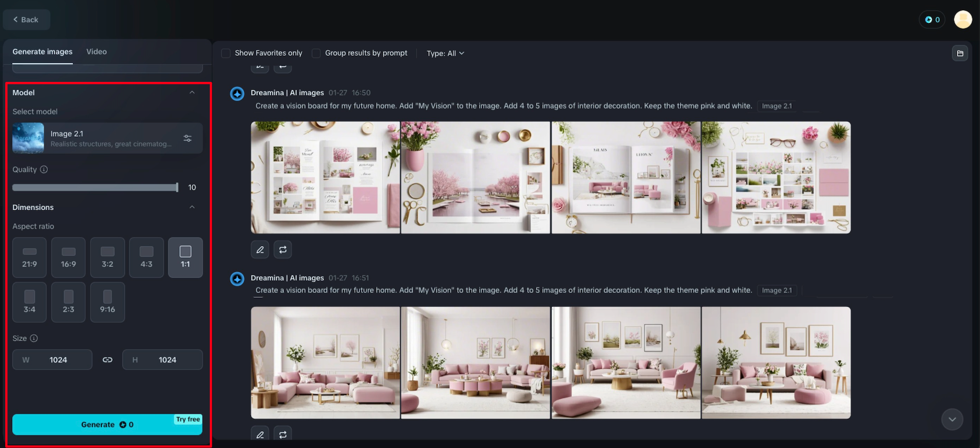Click the width input field

click(52, 360)
